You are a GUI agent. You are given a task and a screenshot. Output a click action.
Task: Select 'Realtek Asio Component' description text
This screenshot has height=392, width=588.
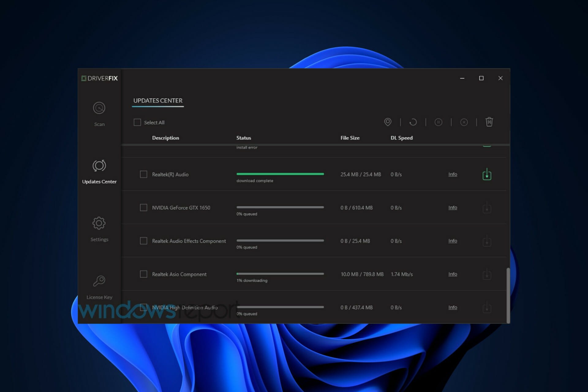[x=179, y=274]
